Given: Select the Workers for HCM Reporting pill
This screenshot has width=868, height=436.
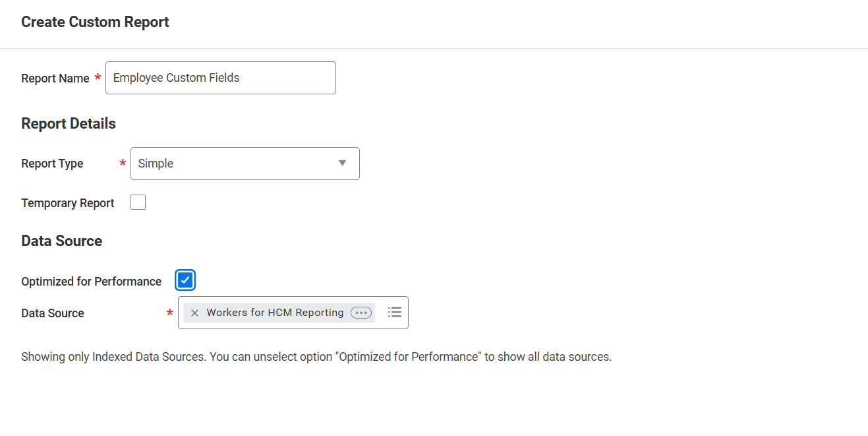Looking at the screenshot, I should point(275,312).
